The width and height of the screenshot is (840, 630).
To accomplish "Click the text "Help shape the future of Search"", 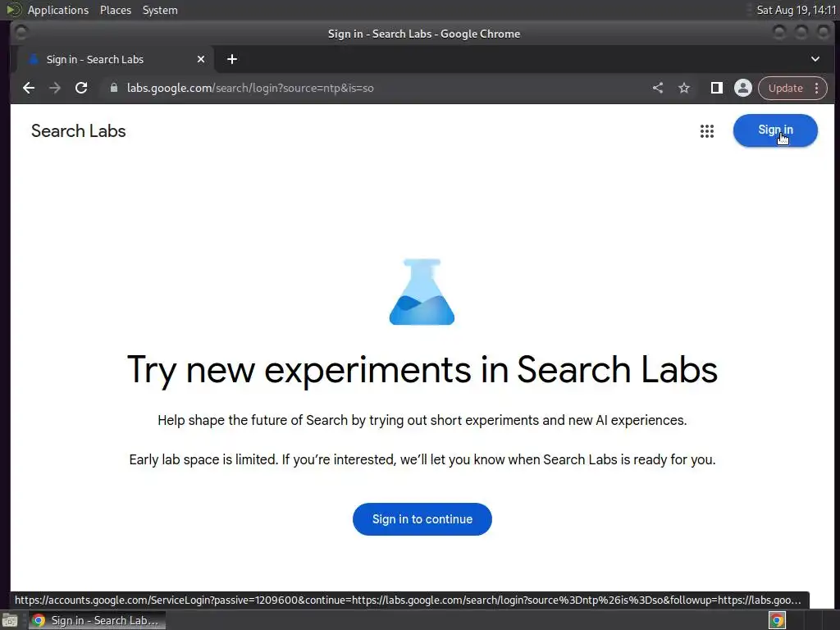I will tap(253, 420).
